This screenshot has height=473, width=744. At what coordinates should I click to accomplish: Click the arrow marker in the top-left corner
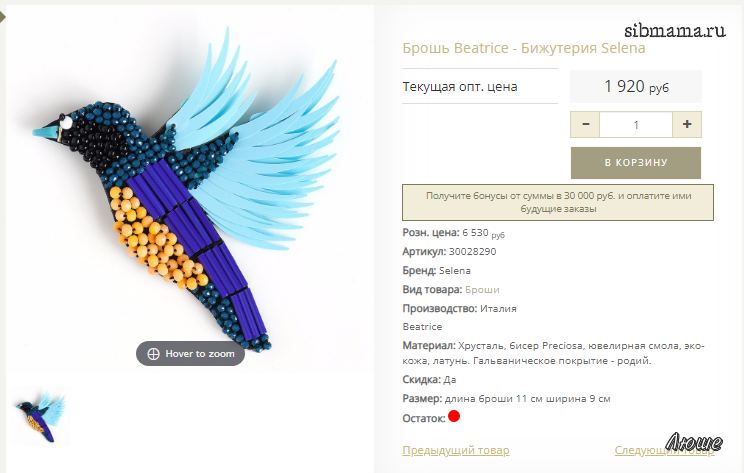2,18
